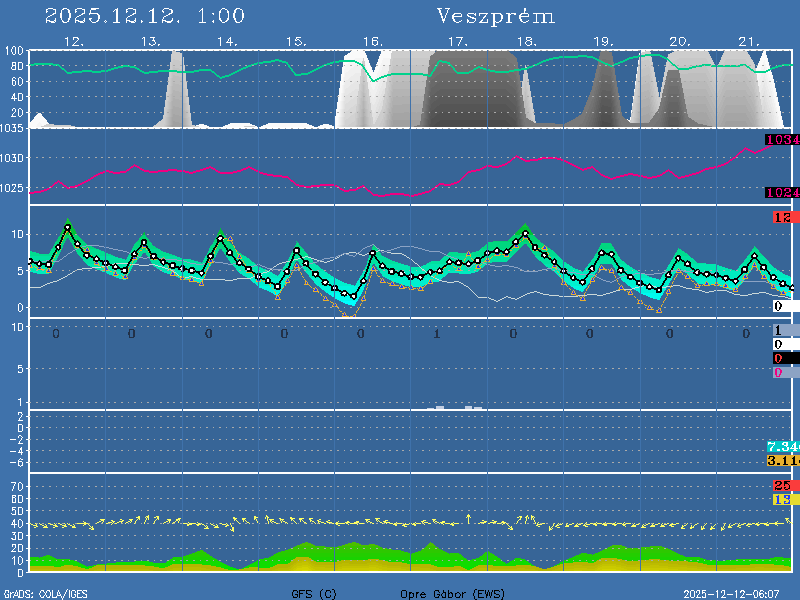Click the Veszprém location title

[496, 17]
